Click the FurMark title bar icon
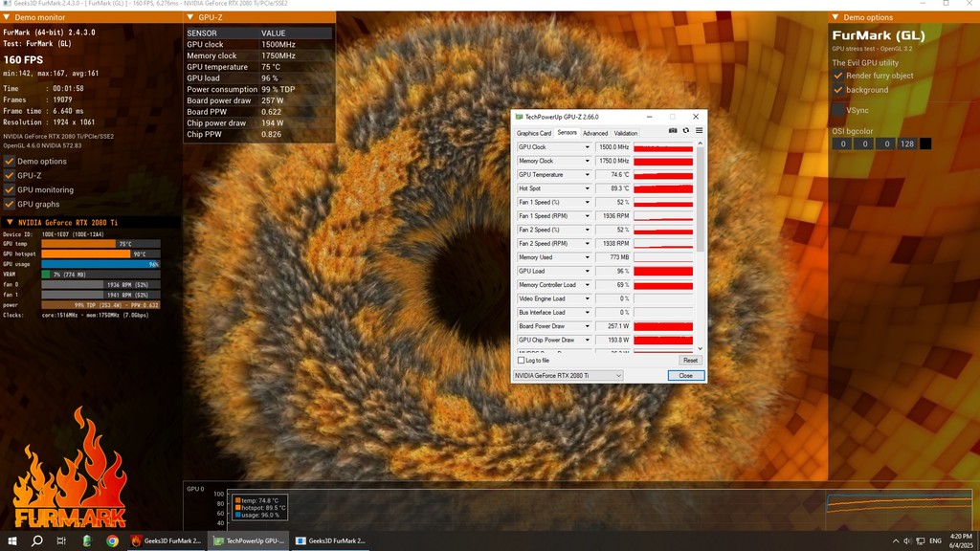The height and width of the screenshot is (551, 980). coord(7,4)
